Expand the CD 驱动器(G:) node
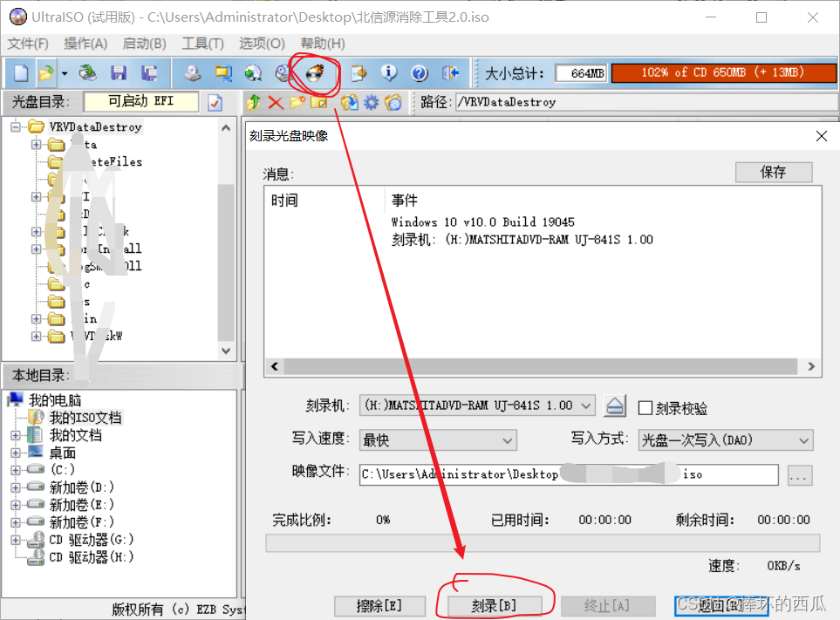This screenshot has width=840, height=620. pos(16,540)
